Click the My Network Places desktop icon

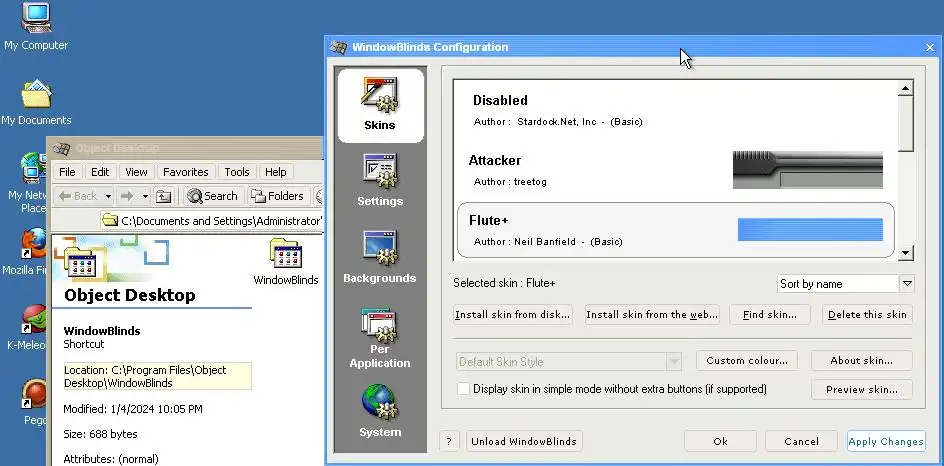coord(33,169)
